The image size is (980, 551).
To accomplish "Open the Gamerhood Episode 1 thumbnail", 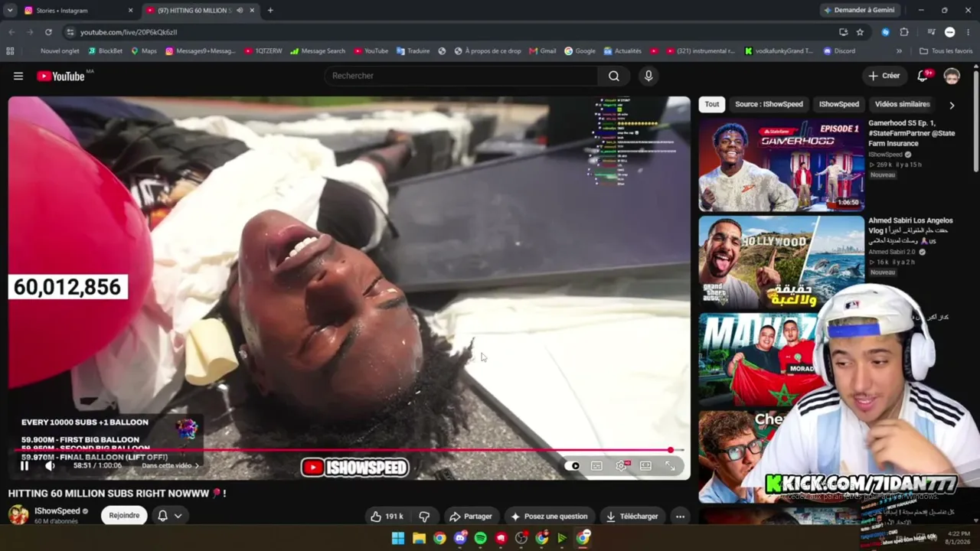I will click(x=781, y=165).
